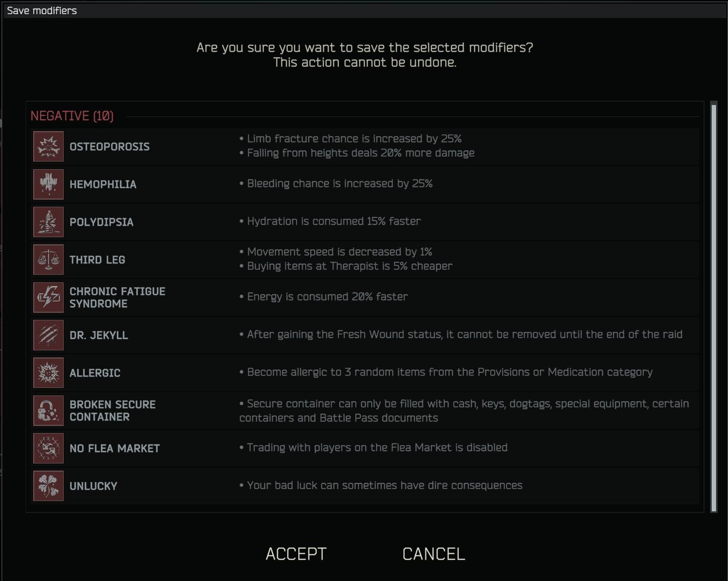Click the Chronic Fatigue Syndrome lightning icon

coord(48,297)
